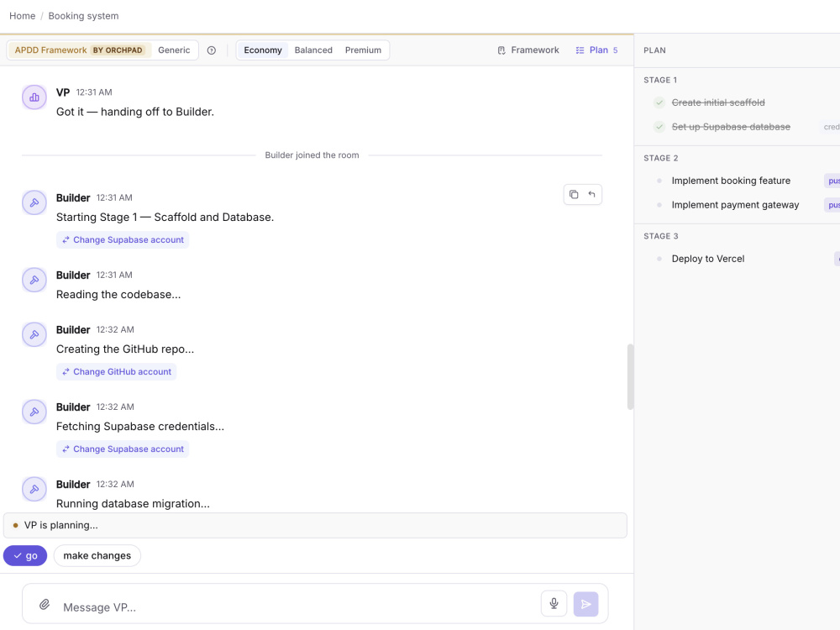The image size is (840, 630).
Task: Click Builder avatar beside Reading the codebase
Action: (34, 281)
